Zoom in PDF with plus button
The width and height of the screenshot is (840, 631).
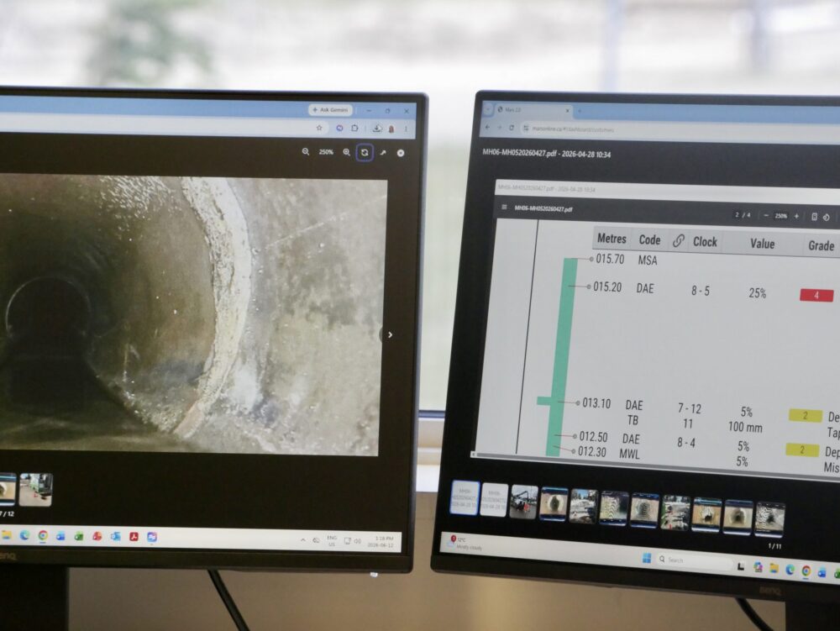click(796, 216)
